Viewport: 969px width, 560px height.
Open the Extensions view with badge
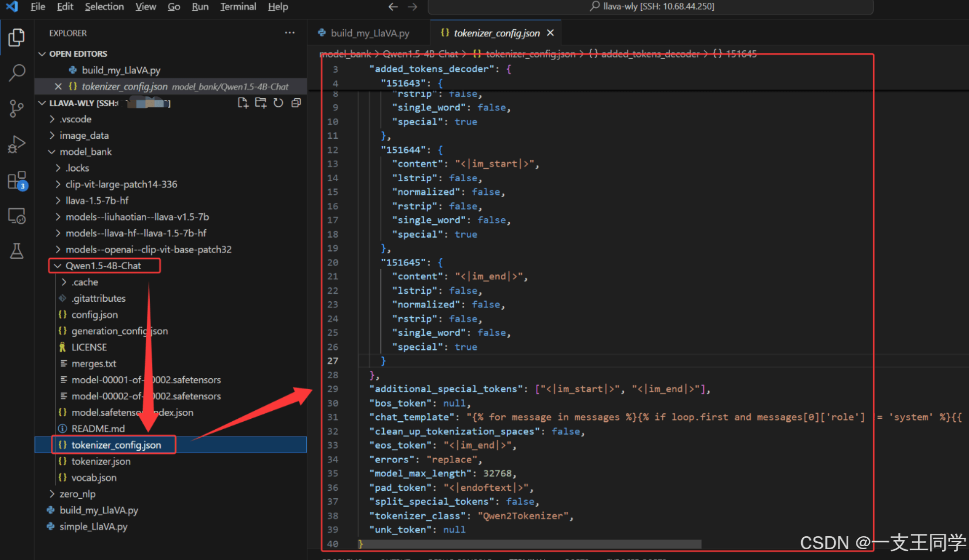17,181
